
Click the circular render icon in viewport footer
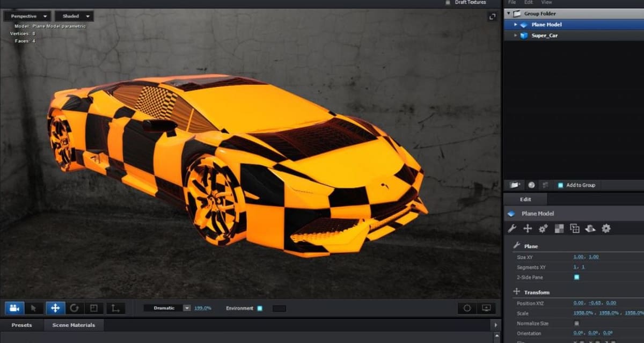tap(467, 308)
